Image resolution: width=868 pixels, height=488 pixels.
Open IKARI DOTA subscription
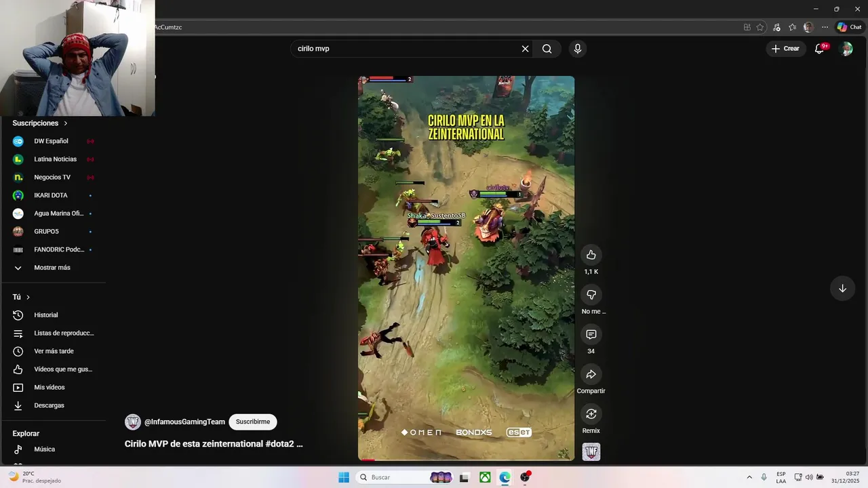coord(53,195)
